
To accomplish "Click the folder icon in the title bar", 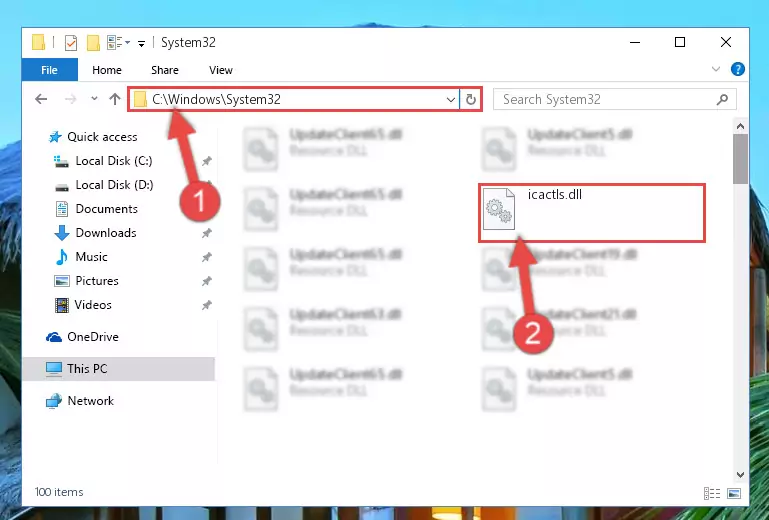I will click(x=38, y=42).
